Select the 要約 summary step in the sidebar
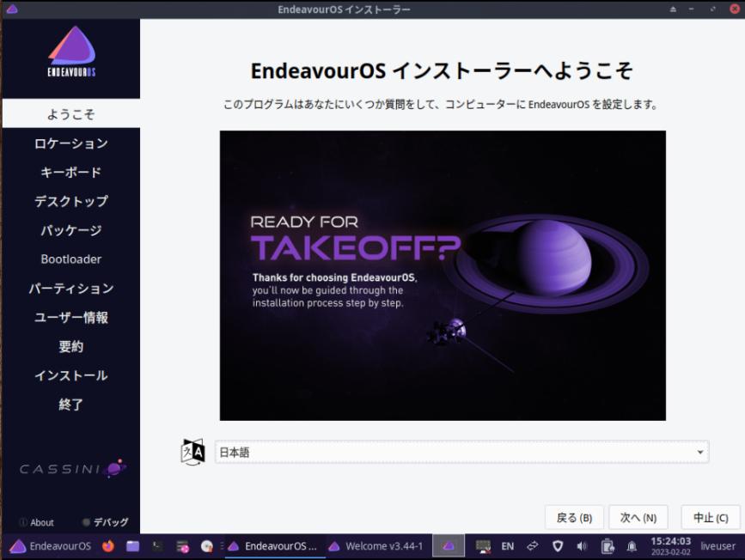The width and height of the screenshot is (745, 560). click(71, 346)
